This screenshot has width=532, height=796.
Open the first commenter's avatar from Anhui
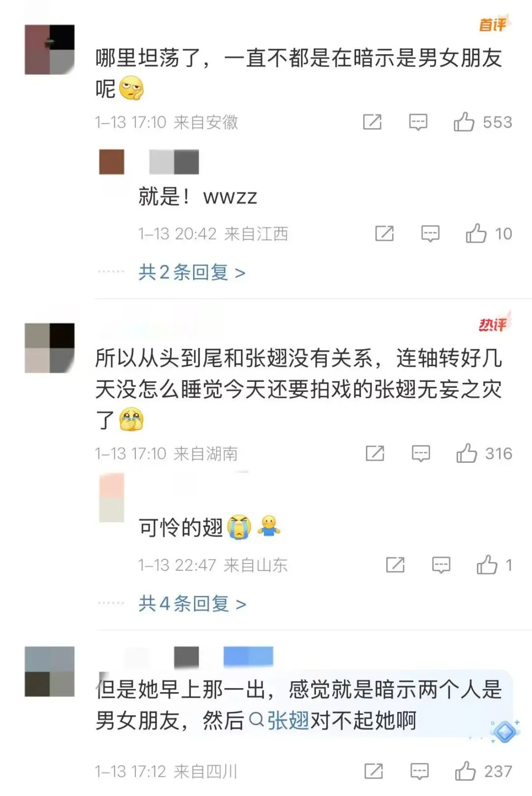click(50, 49)
